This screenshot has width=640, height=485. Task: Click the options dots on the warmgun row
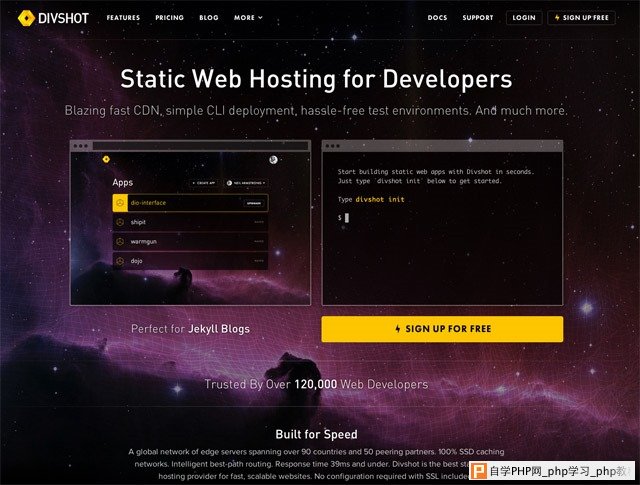click(x=259, y=242)
